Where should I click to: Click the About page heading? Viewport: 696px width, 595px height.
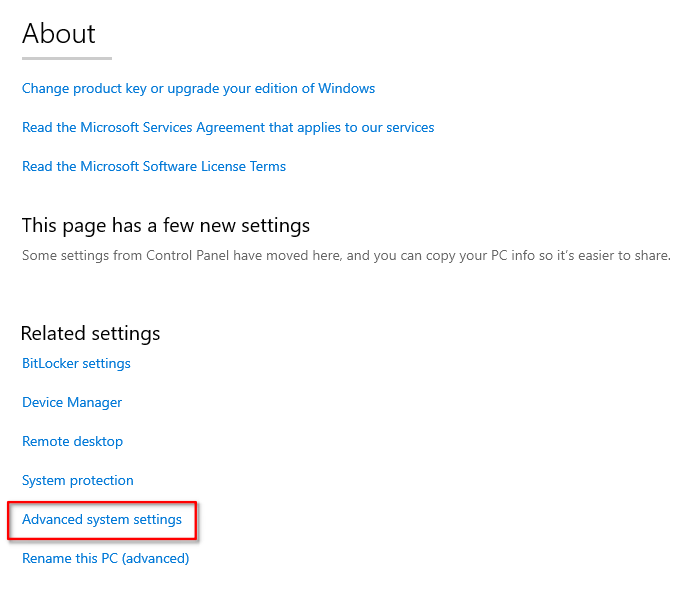[59, 34]
